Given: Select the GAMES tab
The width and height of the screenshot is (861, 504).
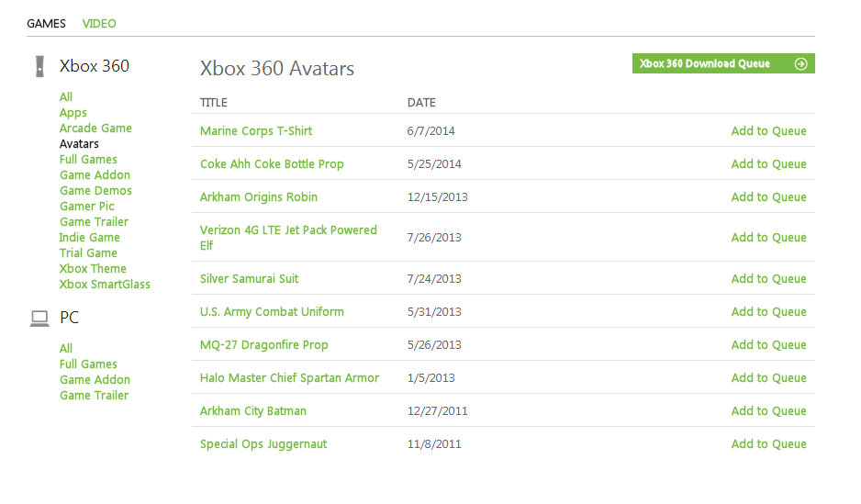Looking at the screenshot, I should click(46, 24).
